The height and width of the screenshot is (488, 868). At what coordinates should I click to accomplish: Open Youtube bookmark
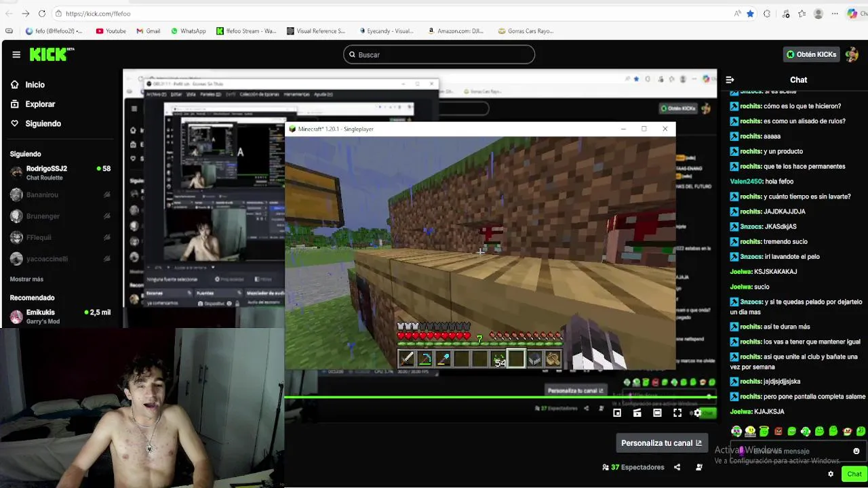(x=111, y=31)
